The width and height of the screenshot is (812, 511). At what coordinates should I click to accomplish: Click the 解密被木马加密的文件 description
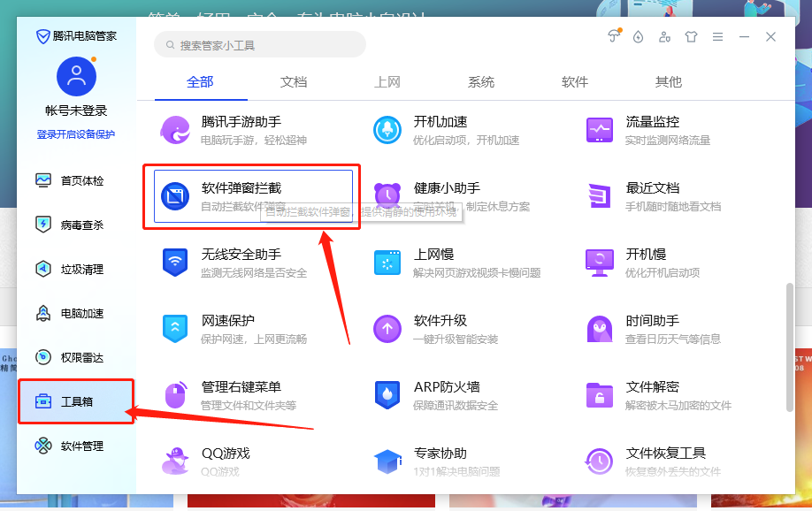coord(678,406)
